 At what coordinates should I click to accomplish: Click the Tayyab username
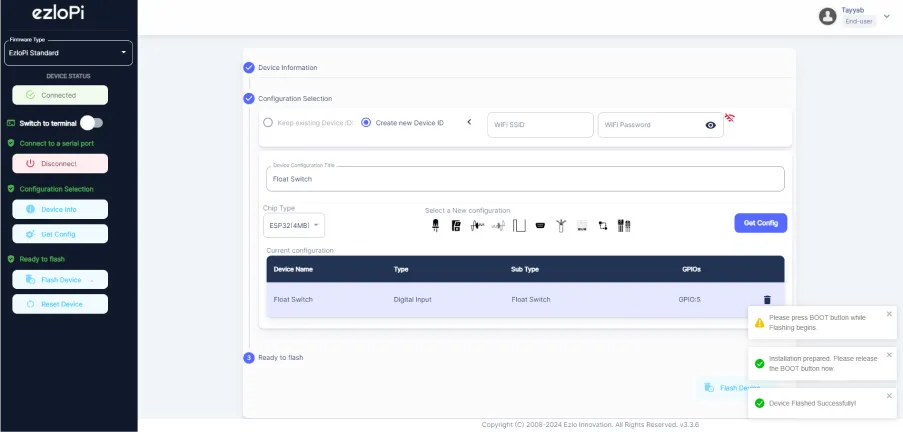[852, 10]
